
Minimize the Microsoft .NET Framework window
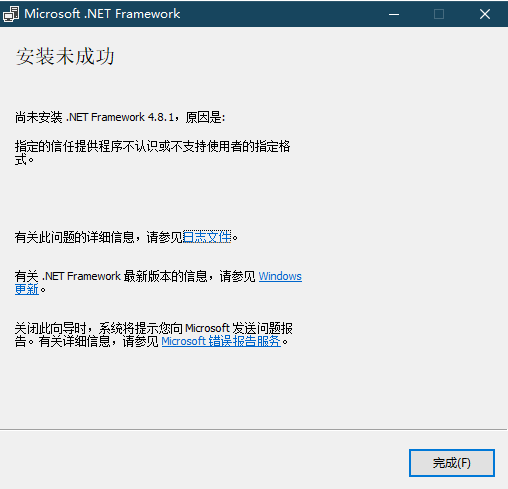[x=394, y=14]
